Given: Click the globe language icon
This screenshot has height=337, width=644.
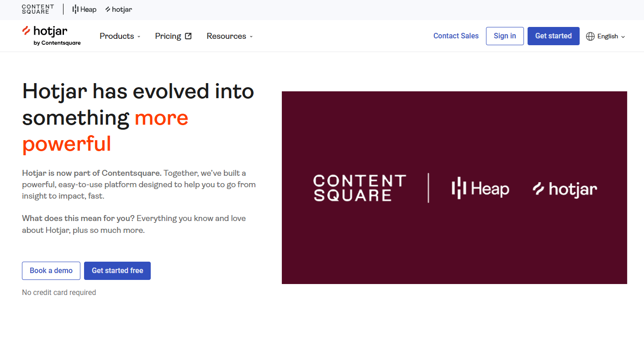Looking at the screenshot, I should pyautogui.click(x=590, y=36).
